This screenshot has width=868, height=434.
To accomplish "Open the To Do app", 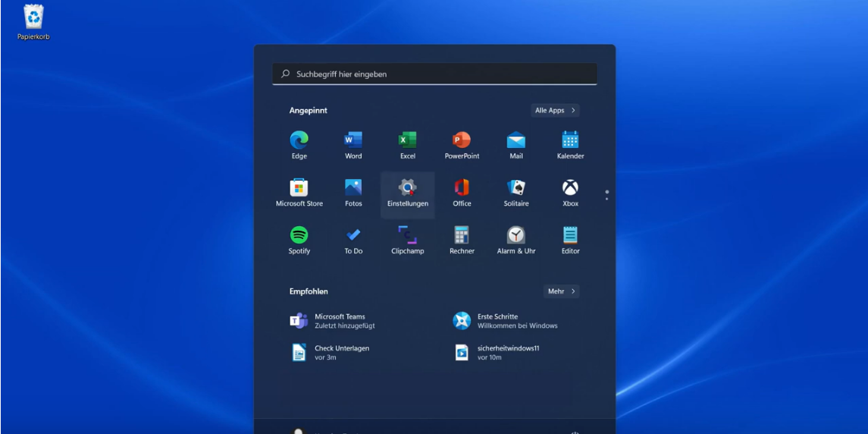I will tap(353, 241).
